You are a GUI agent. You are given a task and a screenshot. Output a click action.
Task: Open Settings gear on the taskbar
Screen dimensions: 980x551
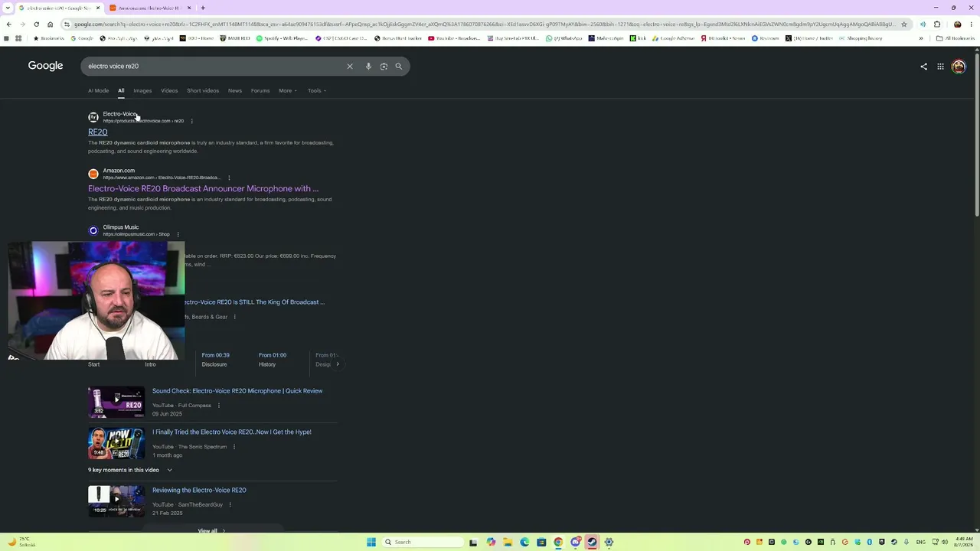pos(609,542)
